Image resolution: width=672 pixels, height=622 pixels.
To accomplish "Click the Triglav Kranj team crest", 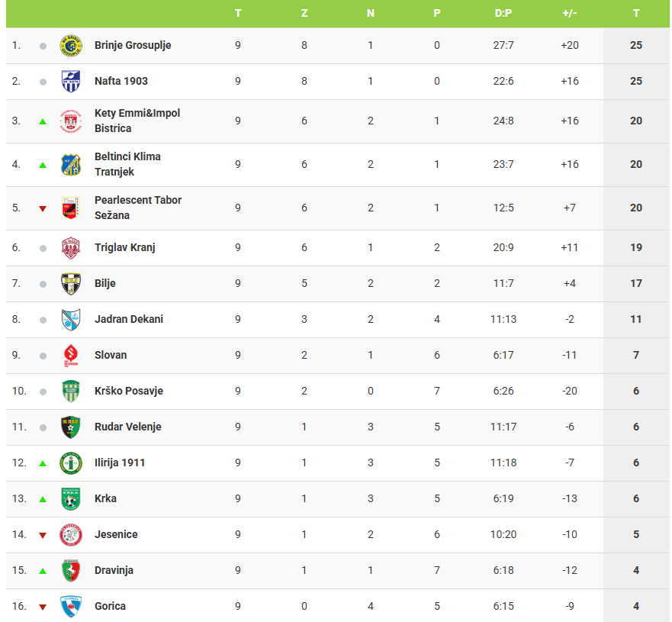I will click(x=70, y=248).
